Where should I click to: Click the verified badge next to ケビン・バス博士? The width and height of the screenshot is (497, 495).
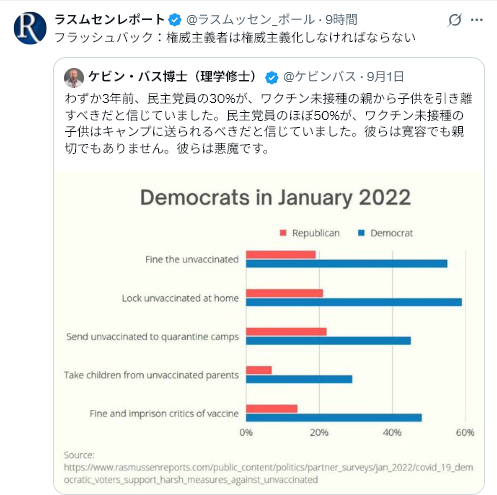coord(272,78)
